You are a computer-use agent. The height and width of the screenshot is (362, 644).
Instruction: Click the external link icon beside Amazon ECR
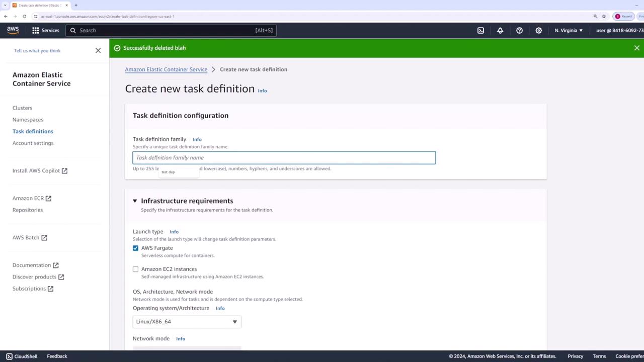(48, 199)
